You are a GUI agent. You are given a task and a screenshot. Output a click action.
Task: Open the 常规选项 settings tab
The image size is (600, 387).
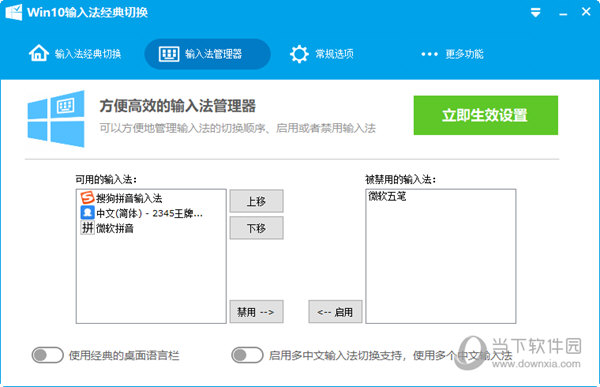[x=322, y=54]
